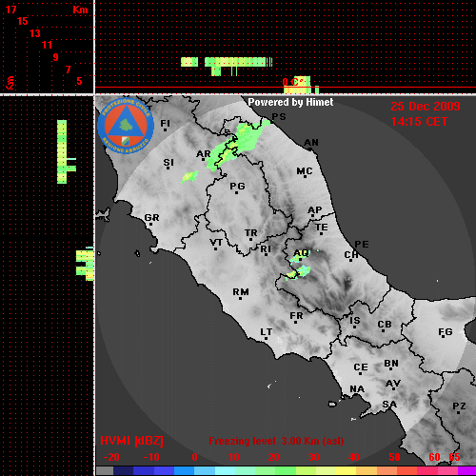Click the 15 altitude scale label
Viewport: 476px width, 476px height.
[23, 21]
